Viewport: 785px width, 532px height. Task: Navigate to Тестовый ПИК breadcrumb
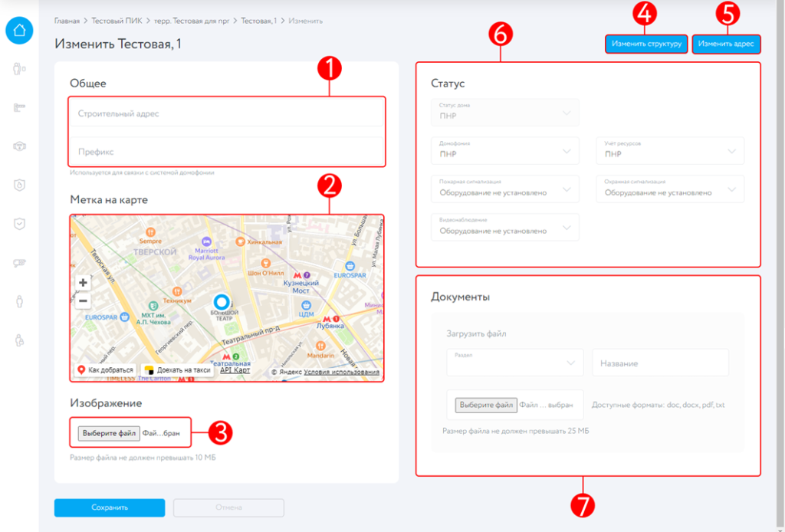pyautogui.click(x=115, y=21)
